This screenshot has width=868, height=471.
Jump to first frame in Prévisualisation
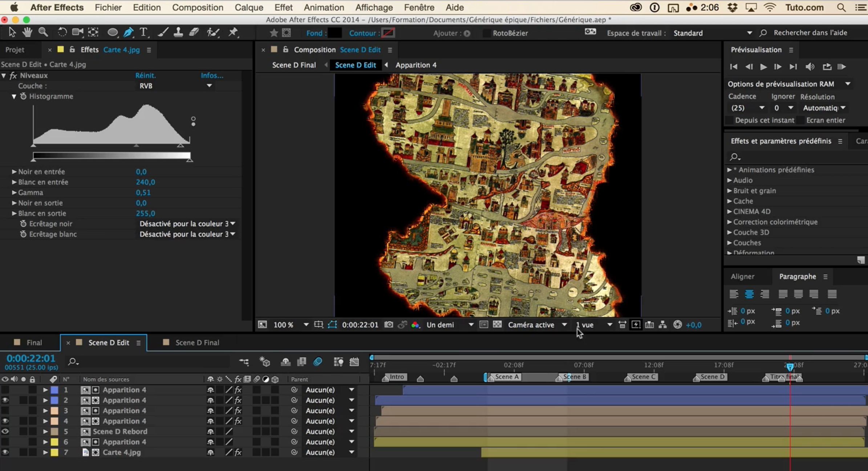click(734, 67)
